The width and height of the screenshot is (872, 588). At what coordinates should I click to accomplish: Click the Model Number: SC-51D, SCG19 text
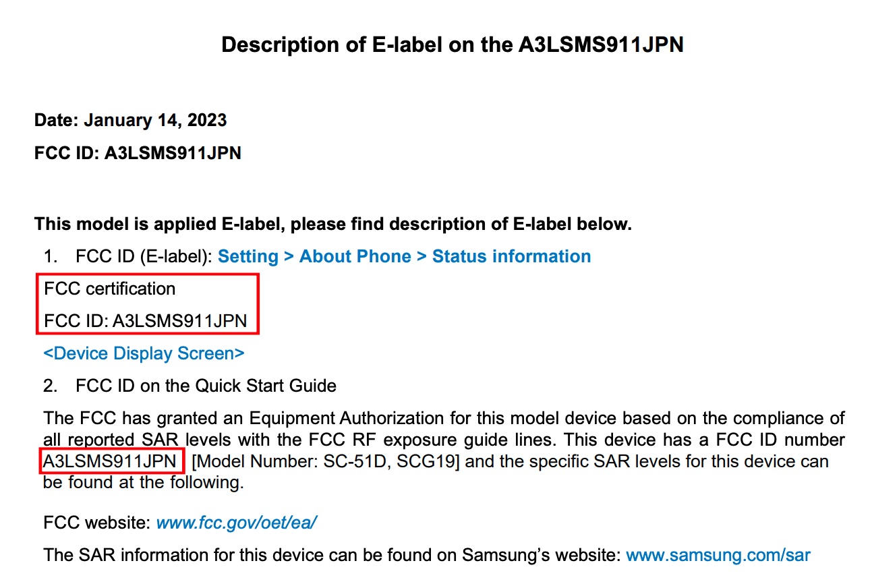click(x=329, y=463)
